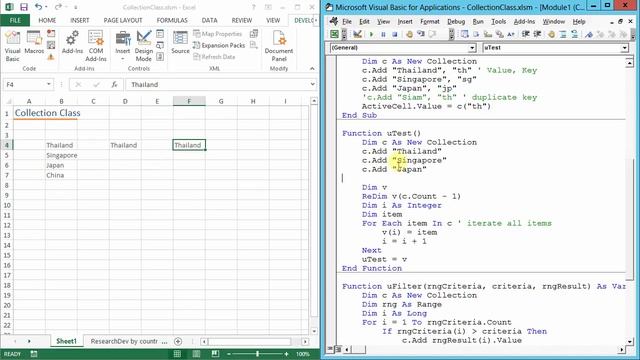Viewport: 640px width, 360px height.
Task: Open the Document Panel button
Action: click(279, 46)
